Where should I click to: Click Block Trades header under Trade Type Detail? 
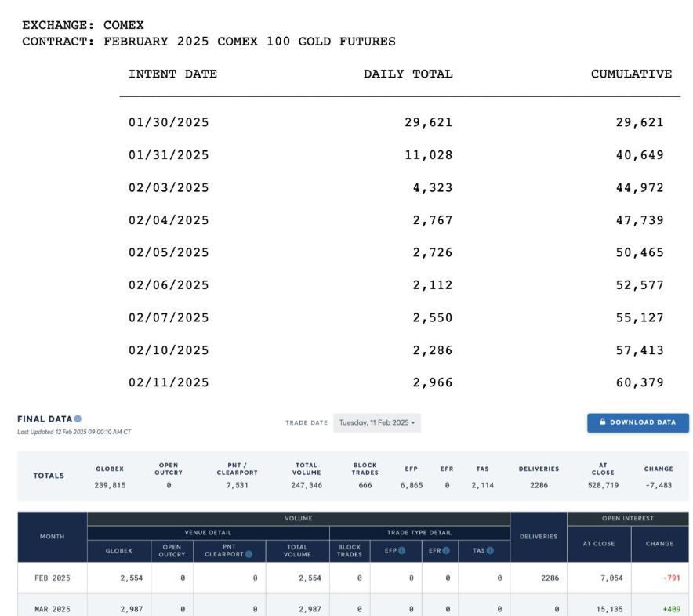click(350, 550)
